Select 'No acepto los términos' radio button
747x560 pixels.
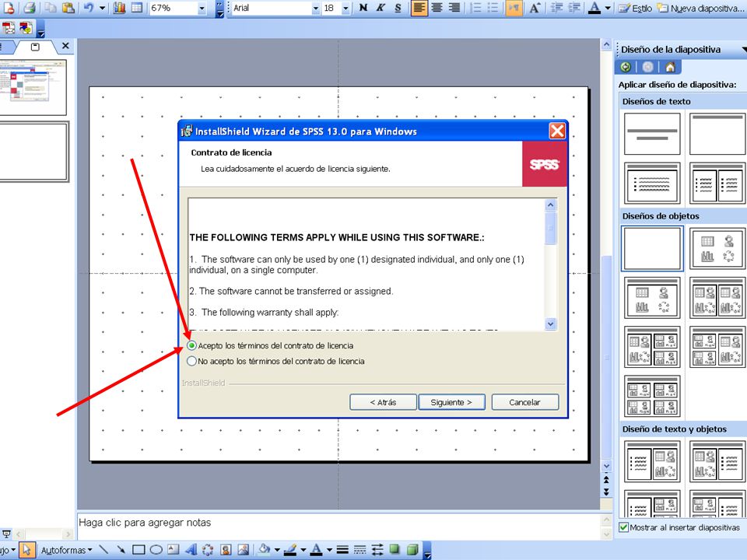pyautogui.click(x=191, y=361)
